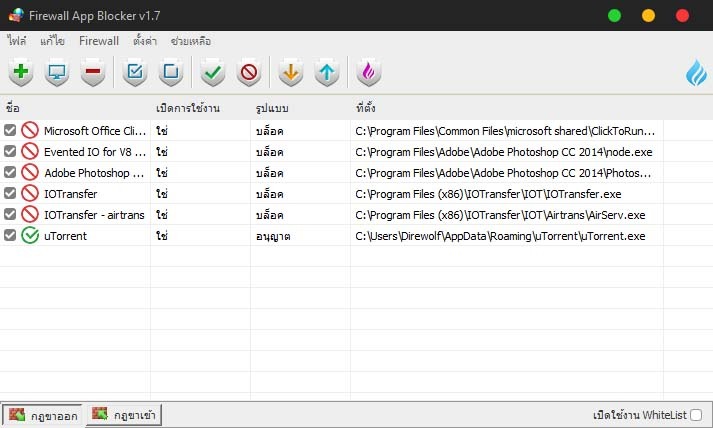This screenshot has height=428, width=713.
Task: Select the Evented IO for V8 ... name cell
Action: [95, 152]
